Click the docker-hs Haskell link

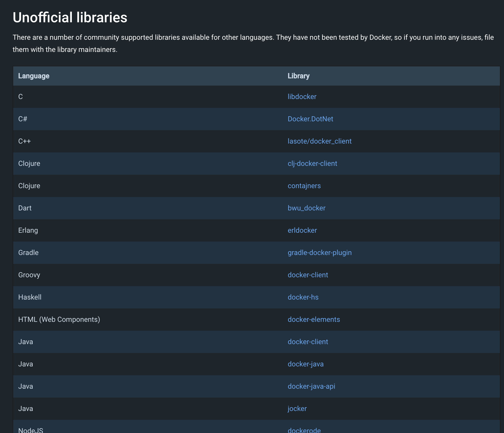pyautogui.click(x=303, y=297)
